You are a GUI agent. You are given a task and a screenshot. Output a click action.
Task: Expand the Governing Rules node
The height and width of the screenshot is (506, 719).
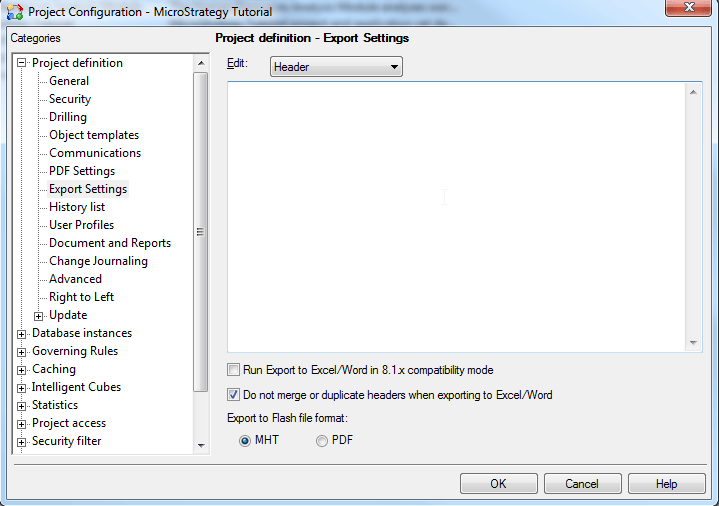[x=22, y=352]
